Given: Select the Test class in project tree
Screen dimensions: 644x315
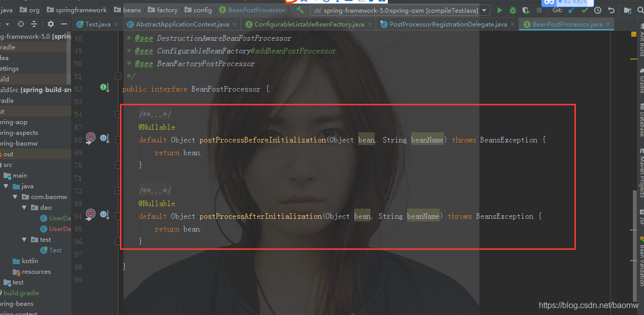Looking at the screenshot, I should coord(51,250).
